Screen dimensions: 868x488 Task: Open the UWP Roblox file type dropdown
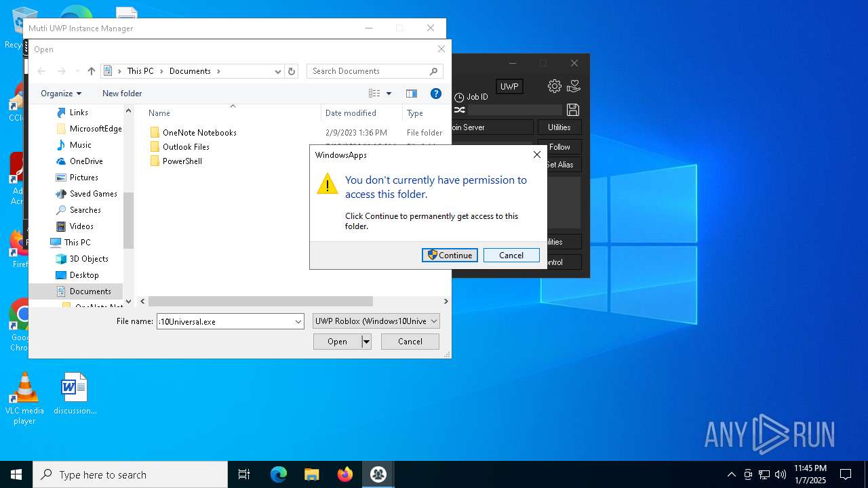click(x=376, y=321)
